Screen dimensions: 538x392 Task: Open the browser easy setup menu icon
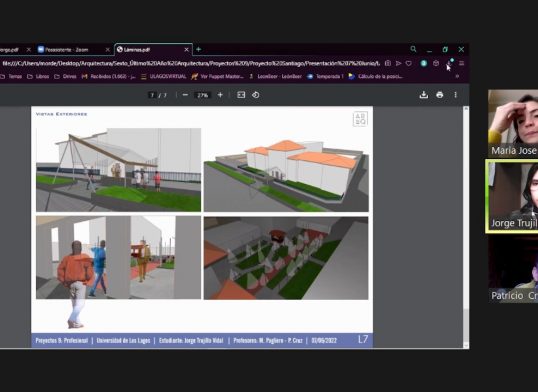pyautogui.click(x=461, y=64)
